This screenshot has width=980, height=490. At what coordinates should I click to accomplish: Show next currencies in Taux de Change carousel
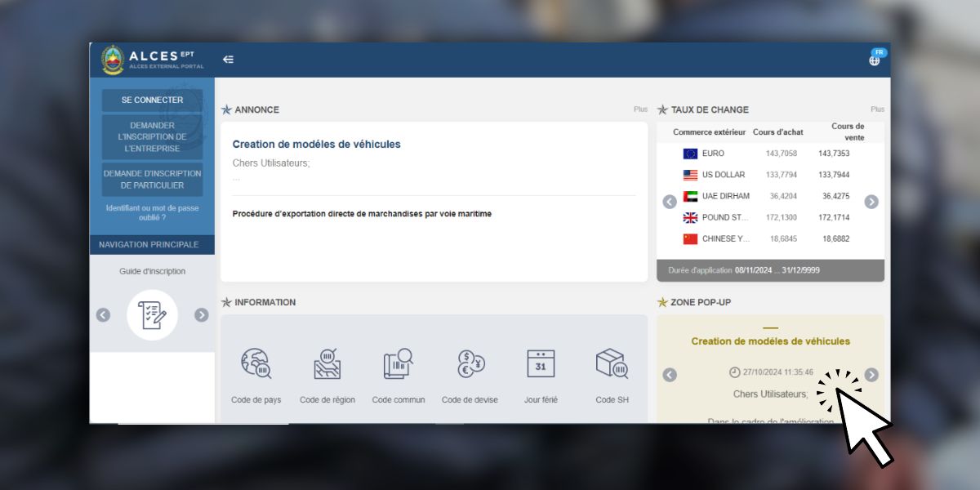click(x=871, y=201)
